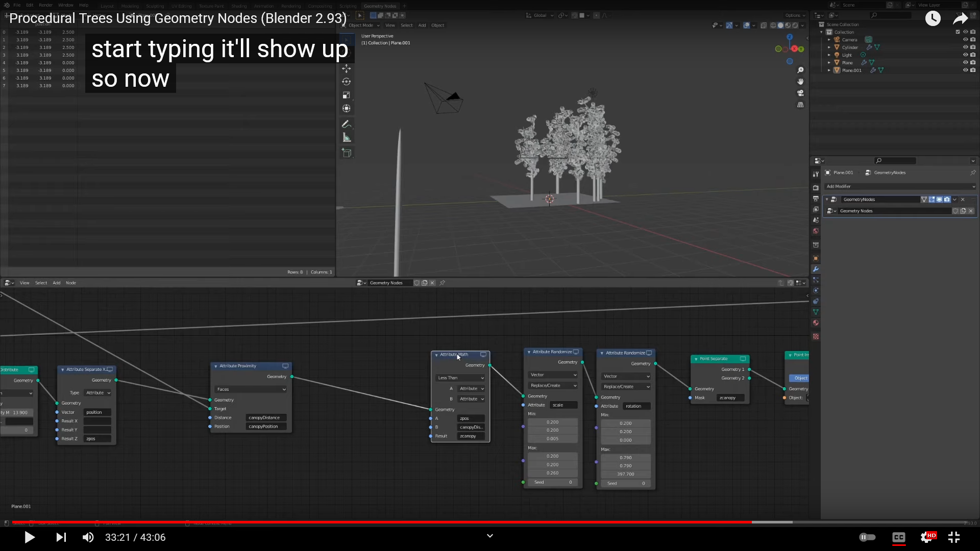980x551 pixels.
Task: Select the Rotate tool in viewport toolbar
Action: tap(347, 82)
